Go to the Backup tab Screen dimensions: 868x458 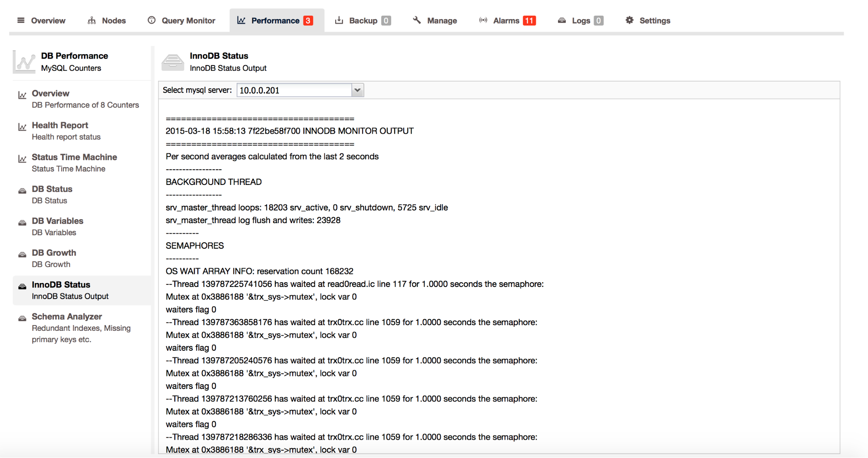363,20
